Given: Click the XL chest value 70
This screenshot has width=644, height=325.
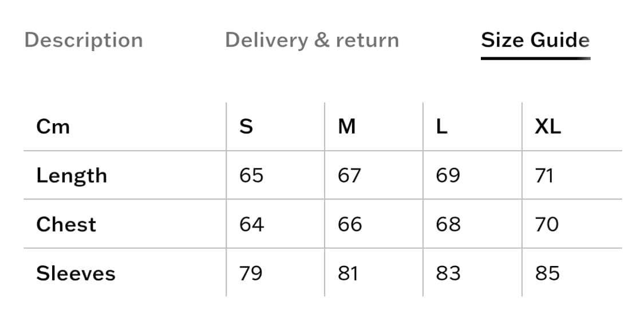Looking at the screenshot, I should click(x=547, y=224).
